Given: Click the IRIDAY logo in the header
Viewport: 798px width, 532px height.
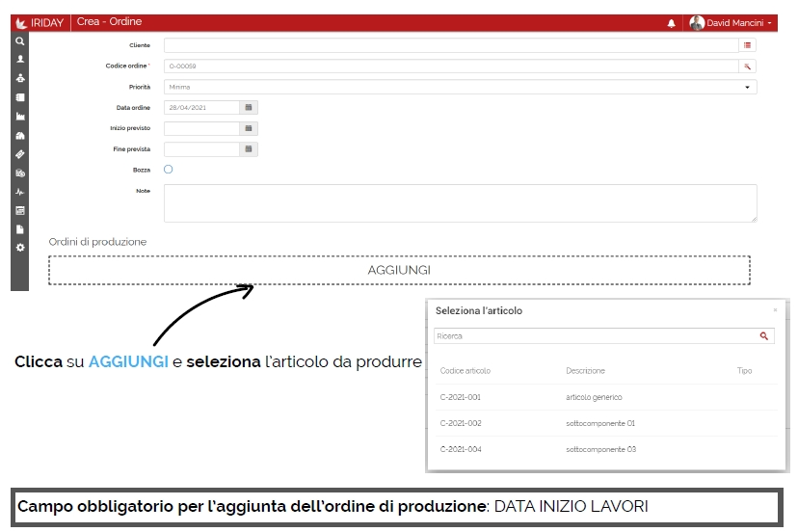Looking at the screenshot, I should [39, 23].
